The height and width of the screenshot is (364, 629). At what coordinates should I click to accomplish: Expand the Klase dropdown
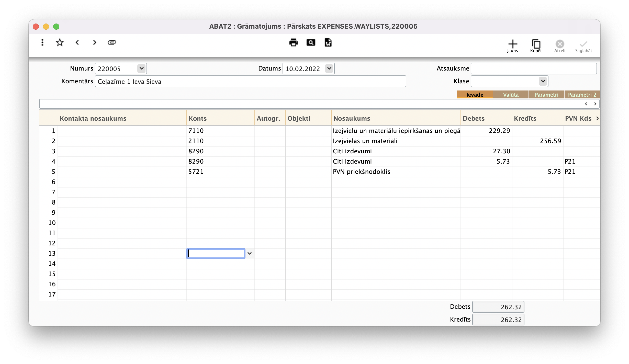coord(543,81)
